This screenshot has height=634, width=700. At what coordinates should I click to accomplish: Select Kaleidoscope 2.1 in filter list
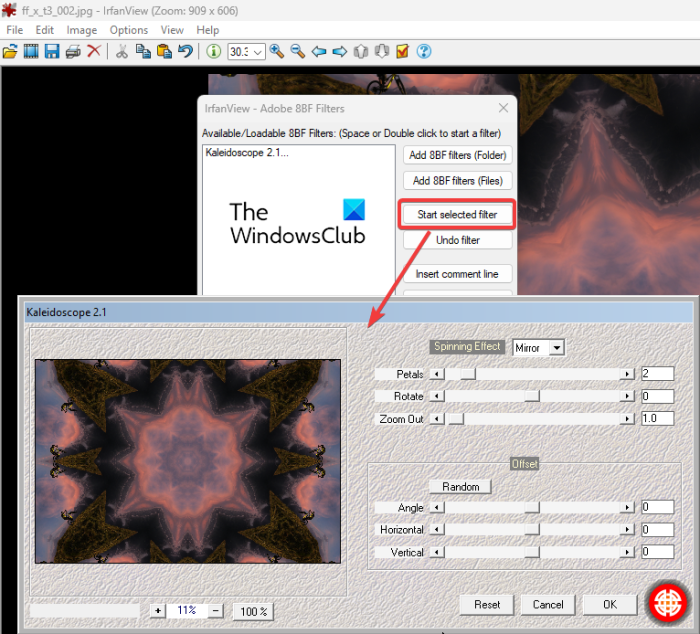[245, 153]
